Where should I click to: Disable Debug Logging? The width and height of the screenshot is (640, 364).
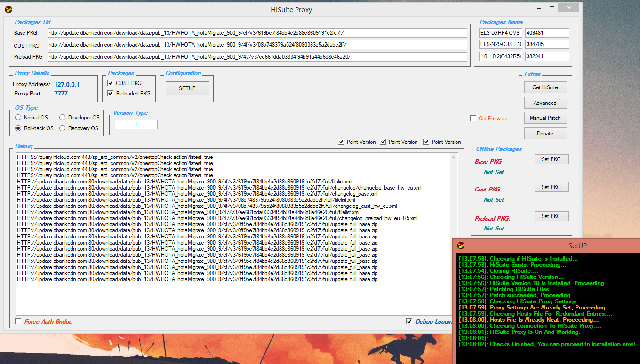coord(410,321)
